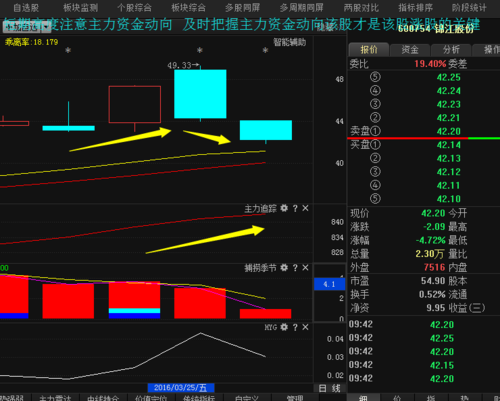Open 自选股 menu item

click(26, 8)
